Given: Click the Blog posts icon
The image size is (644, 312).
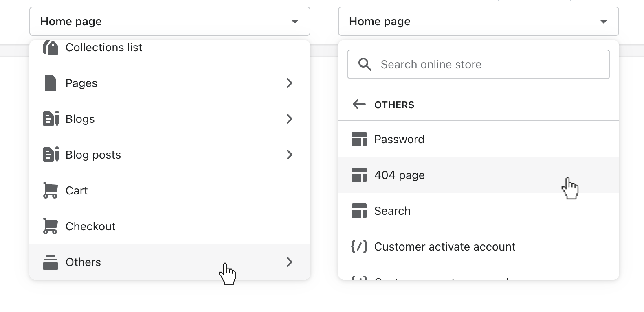Looking at the screenshot, I should click(x=51, y=155).
